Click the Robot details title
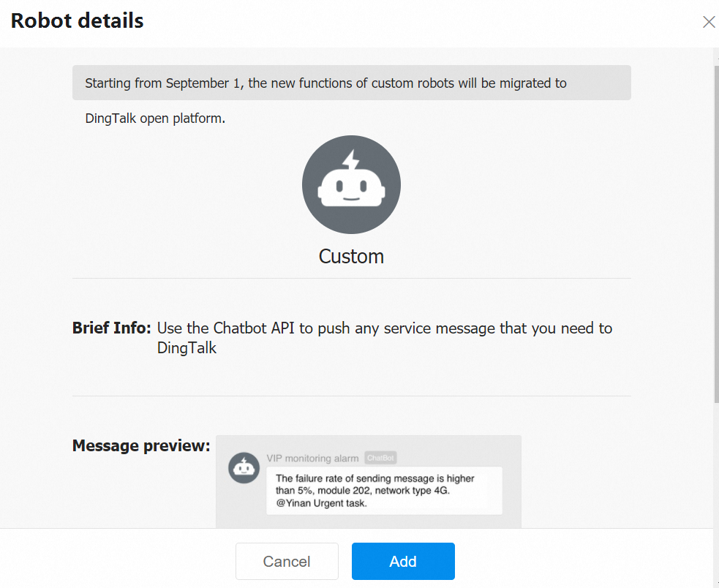This screenshot has height=588, width=719. (77, 20)
